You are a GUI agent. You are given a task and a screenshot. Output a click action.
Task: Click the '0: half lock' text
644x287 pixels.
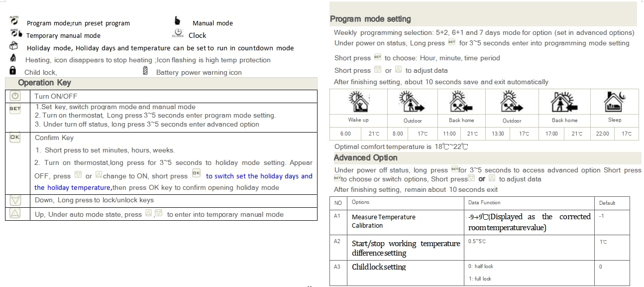[481, 267]
